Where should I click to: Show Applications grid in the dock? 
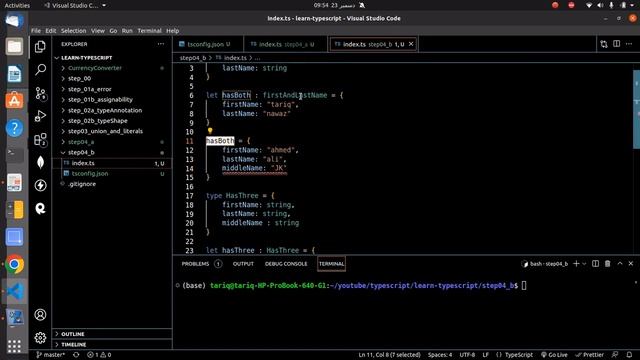pyautogui.click(x=14, y=346)
